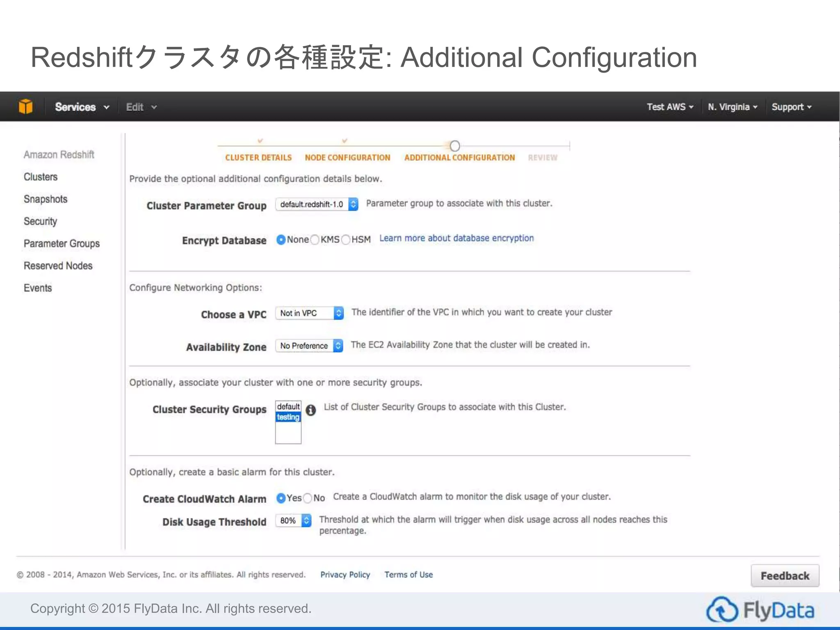Click the Additional Configuration progress circle marker
The height and width of the screenshot is (630, 840).
[x=454, y=146]
